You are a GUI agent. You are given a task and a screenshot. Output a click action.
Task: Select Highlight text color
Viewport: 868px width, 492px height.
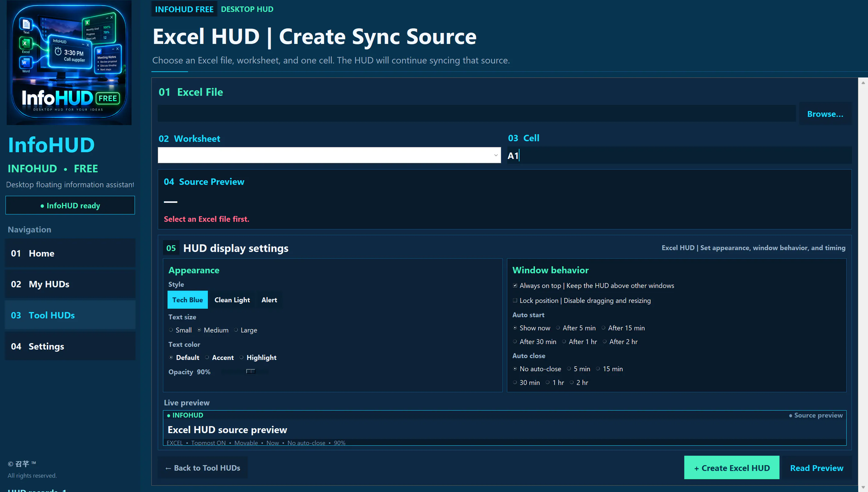coord(258,357)
